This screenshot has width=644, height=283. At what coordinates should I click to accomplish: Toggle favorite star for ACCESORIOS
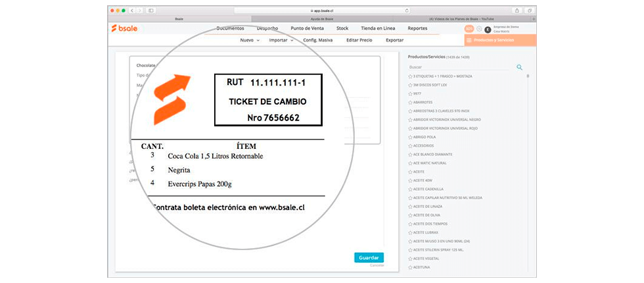411,145
